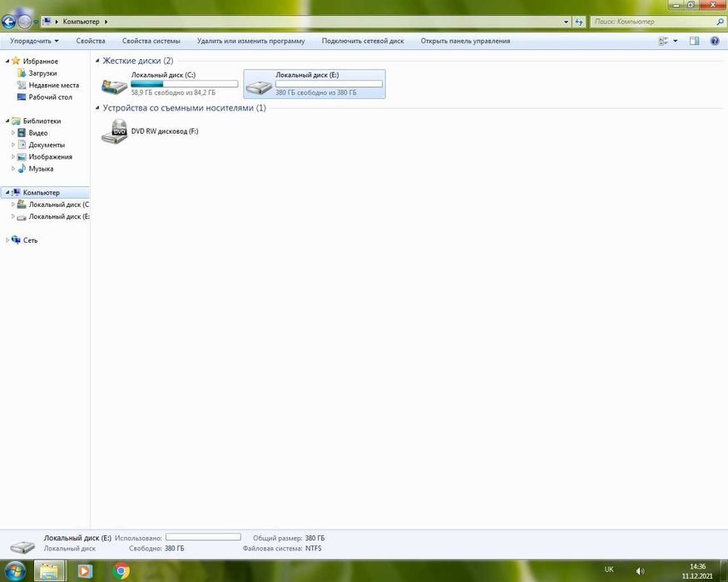Click the text 58,9 ГБ свободно из 84,2 ГБ

tap(173, 93)
